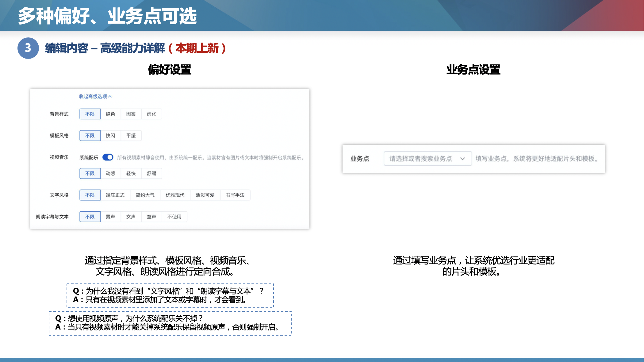Select 纯色 background style

pyautogui.click(x=110, y=114)
